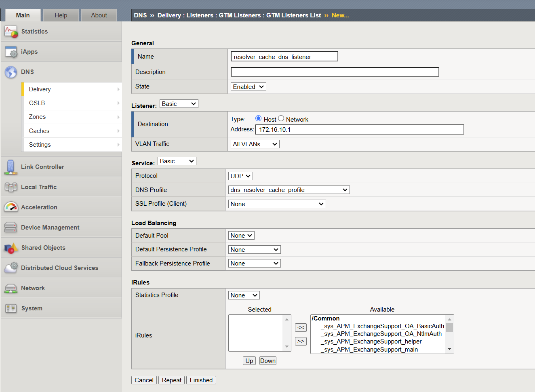Image resolution: width=535 pixels, height=392 pixels.
Task: Open GTM Listeners List from the breadcrumb
Action: pyautogui.click(x=293, y=15)
